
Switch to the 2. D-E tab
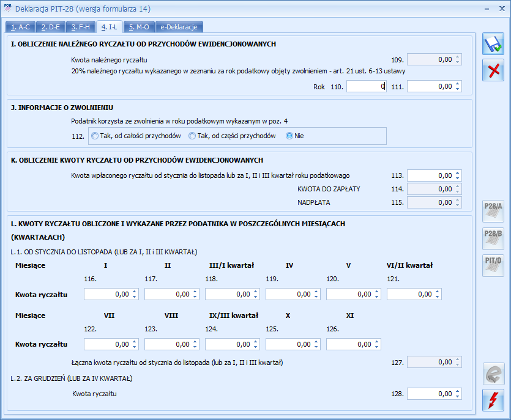(51, 27)
